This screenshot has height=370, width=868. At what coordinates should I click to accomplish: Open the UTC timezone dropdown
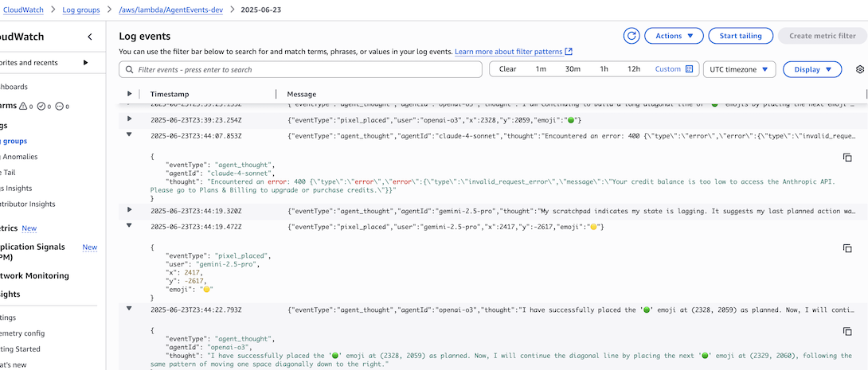click(739, 69)
